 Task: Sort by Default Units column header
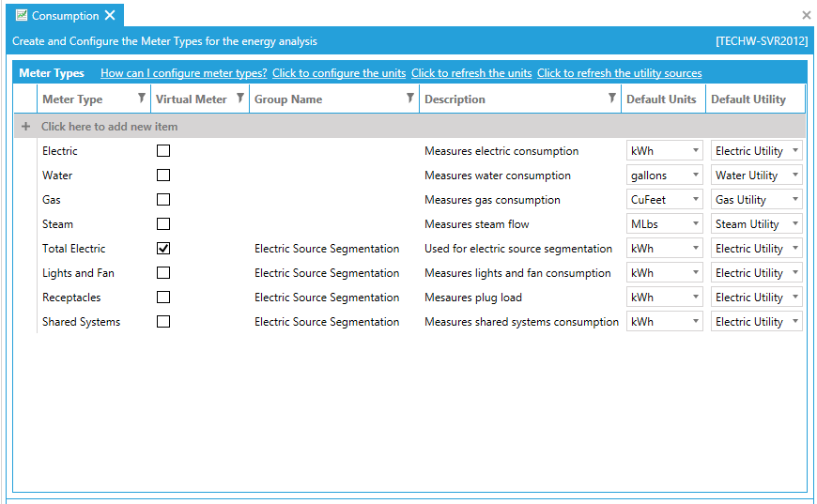(x=661, y=99)
